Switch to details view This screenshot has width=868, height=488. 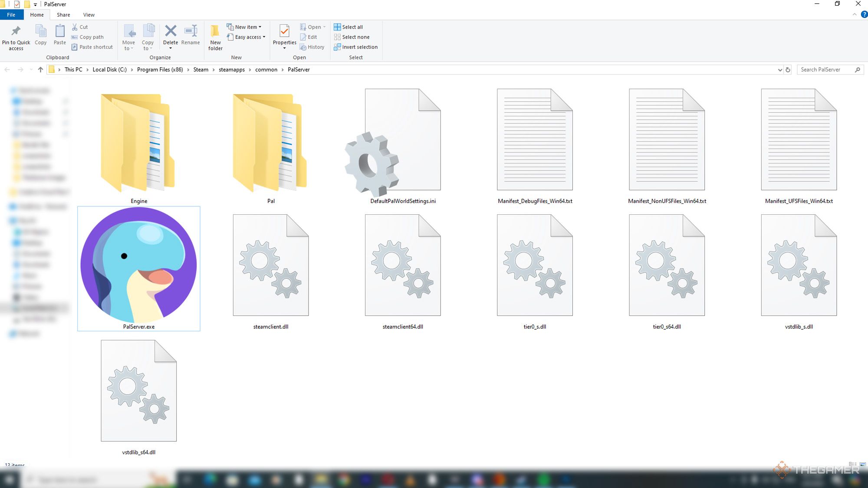coord(853,464)
